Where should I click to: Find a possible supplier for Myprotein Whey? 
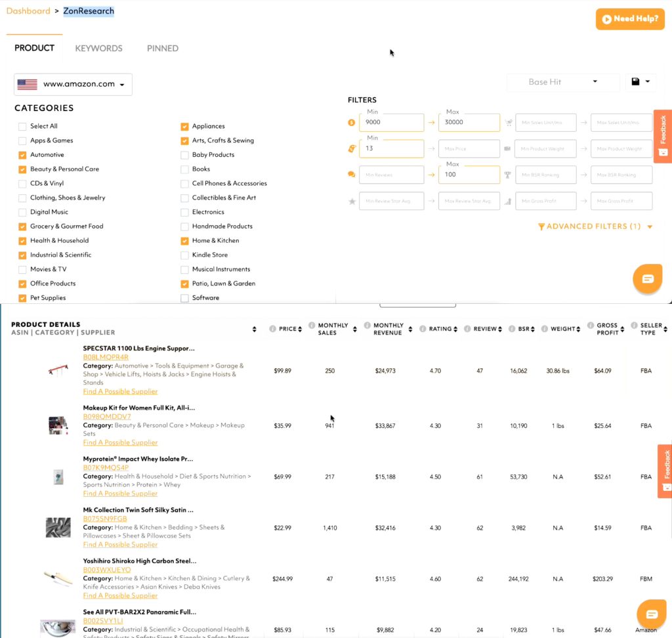(x=121, y=494)
